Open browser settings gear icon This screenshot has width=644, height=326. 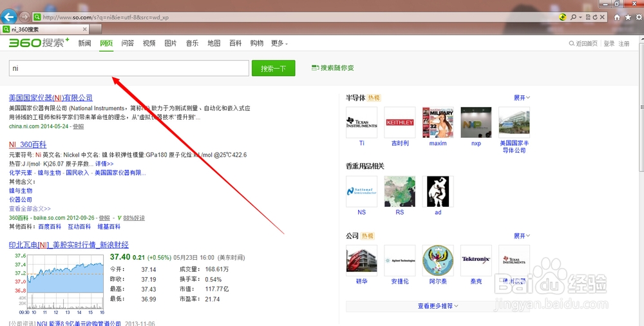click(x=639, y=17)
